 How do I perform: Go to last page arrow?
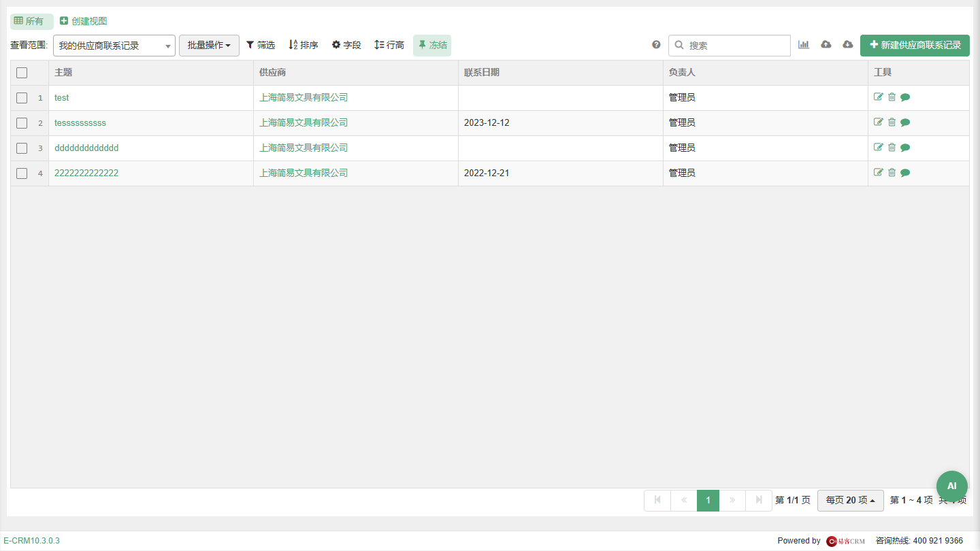point(759,501)
